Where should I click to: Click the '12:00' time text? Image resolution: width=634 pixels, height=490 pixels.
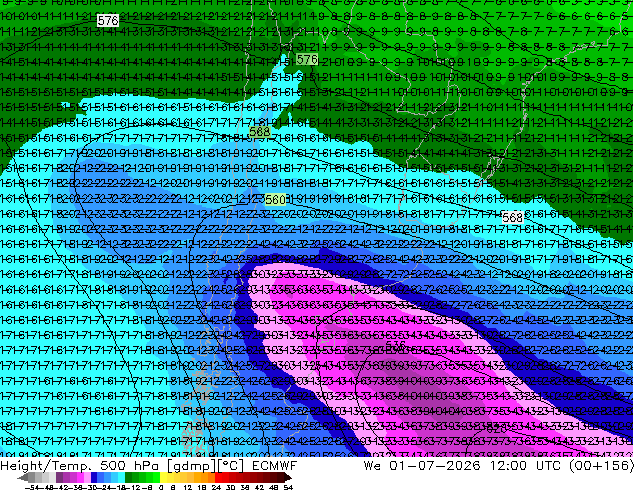(508, 466)
